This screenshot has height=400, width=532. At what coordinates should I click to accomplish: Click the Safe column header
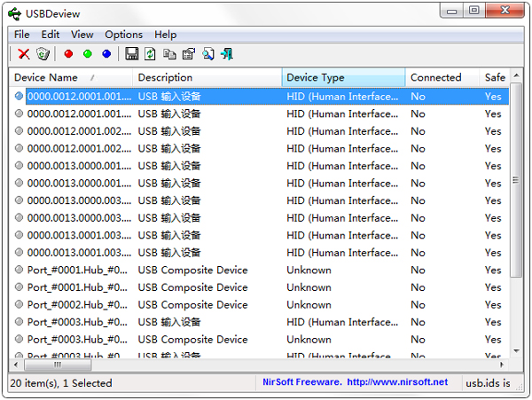(495, 78)
